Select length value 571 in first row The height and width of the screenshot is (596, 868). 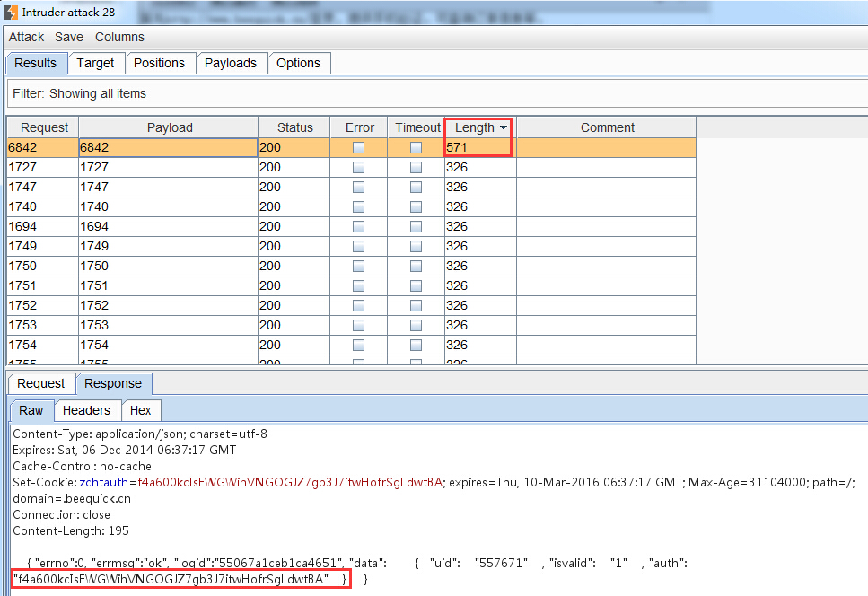(480, 147)
